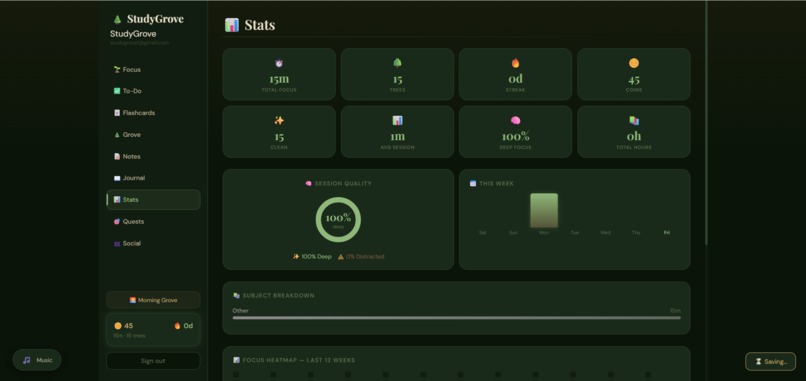The image size is (806, 381).
Task: Click the StudyGrove account name
Action: 133,34
